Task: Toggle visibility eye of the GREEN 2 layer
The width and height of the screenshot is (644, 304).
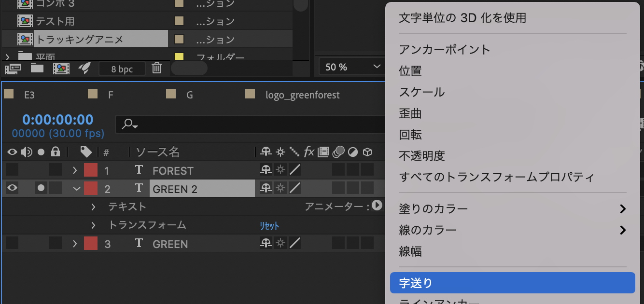Action: click(x=12, y=188)
